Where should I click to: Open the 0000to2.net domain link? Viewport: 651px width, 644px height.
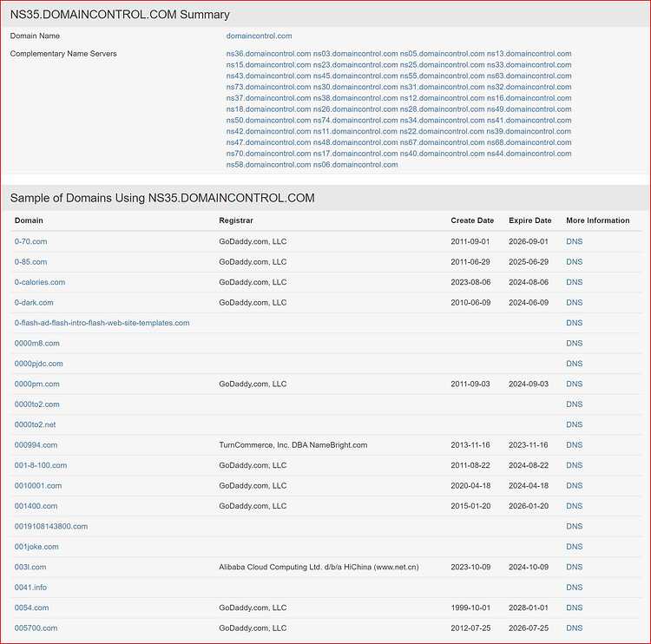36,424
